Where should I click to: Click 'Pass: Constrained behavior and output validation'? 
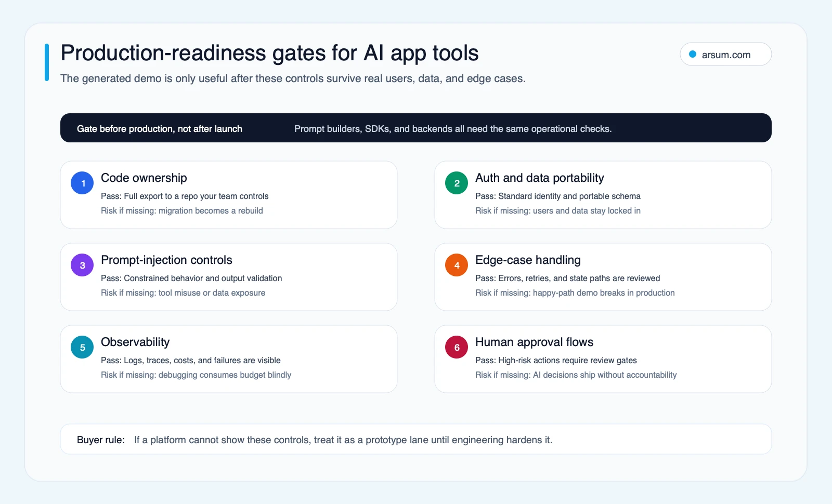pyautogui.click(x=191, y=278)
